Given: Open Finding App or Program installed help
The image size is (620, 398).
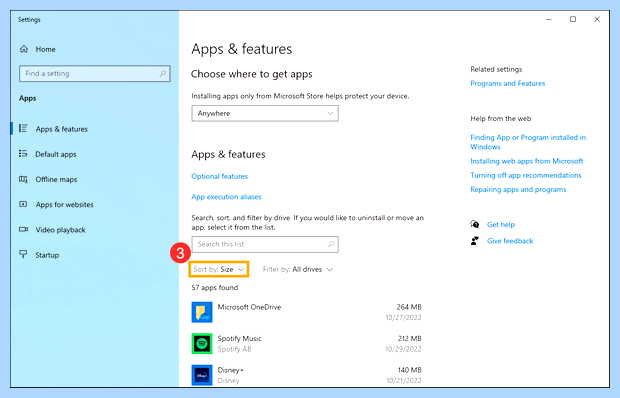Looking at the screenshot, I should click(528, 142).
